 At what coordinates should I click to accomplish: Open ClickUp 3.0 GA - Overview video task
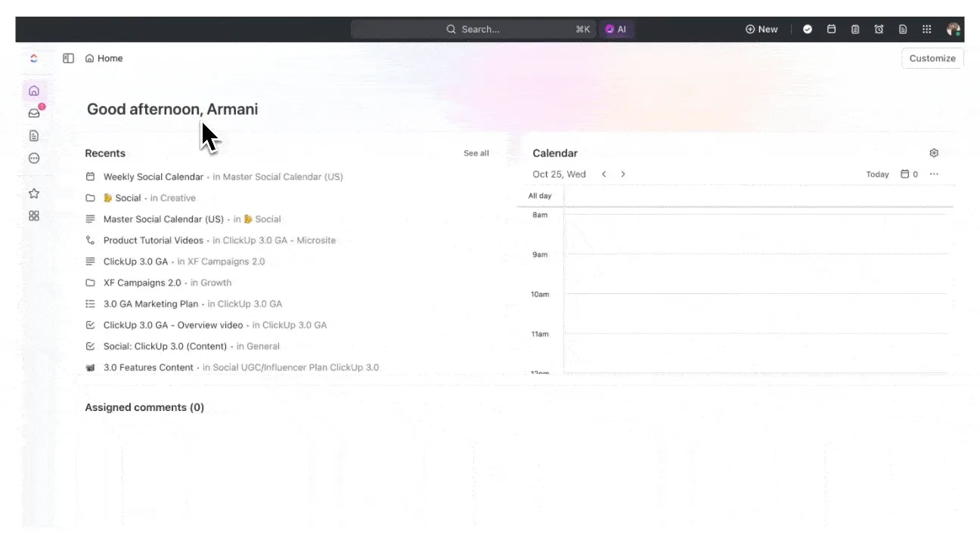click(x=173, y=325)
